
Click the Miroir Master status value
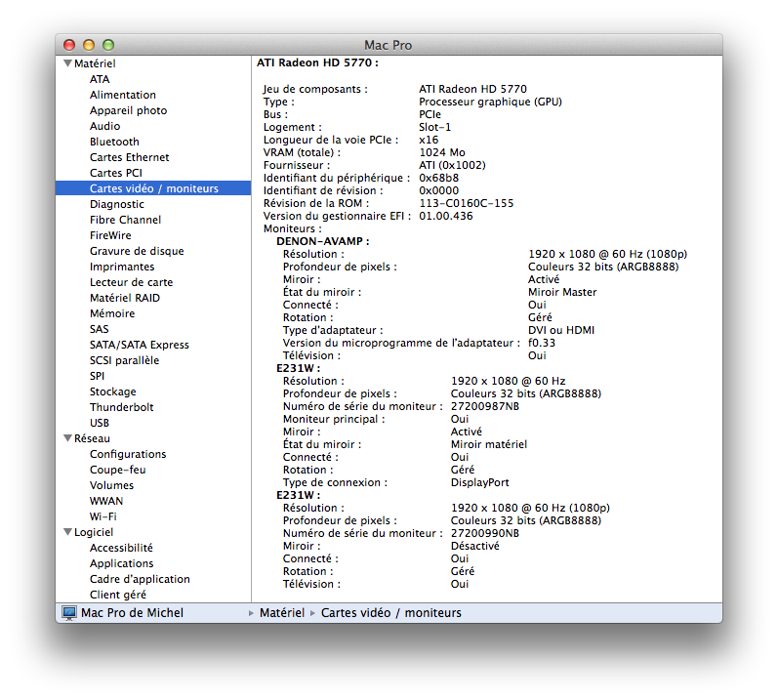click(562, 292)
